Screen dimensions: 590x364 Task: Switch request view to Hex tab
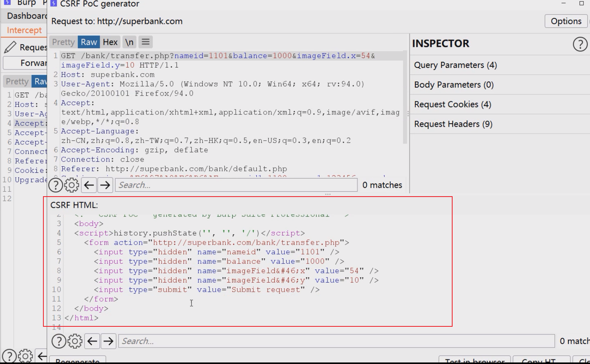point(110,42)
